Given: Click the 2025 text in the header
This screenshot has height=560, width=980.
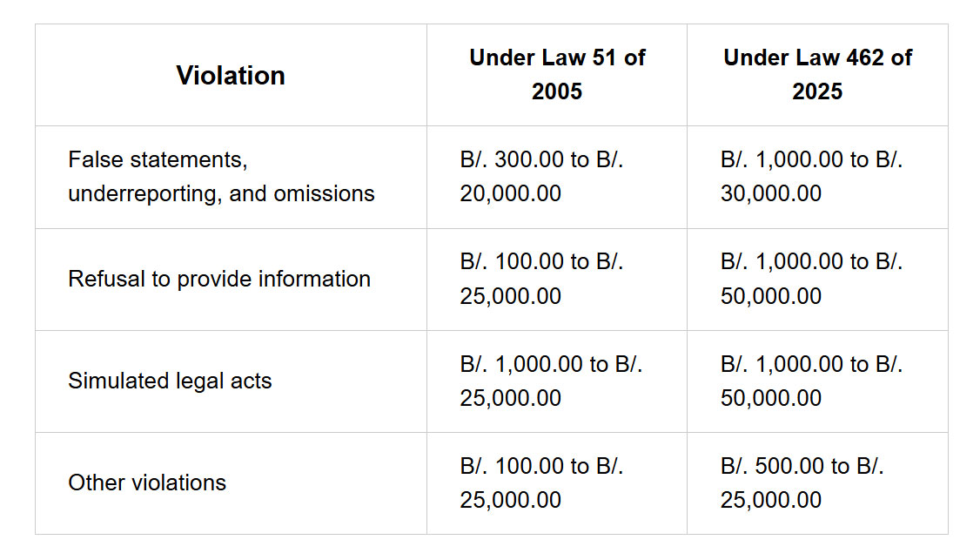Looking at the screenshot, I should (x=817, y=92).
